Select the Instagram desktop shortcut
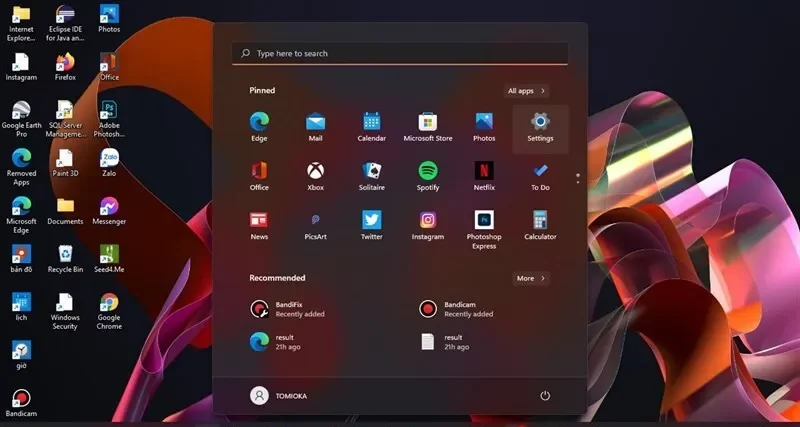This screenshot has width=800, height=427. 21,67
